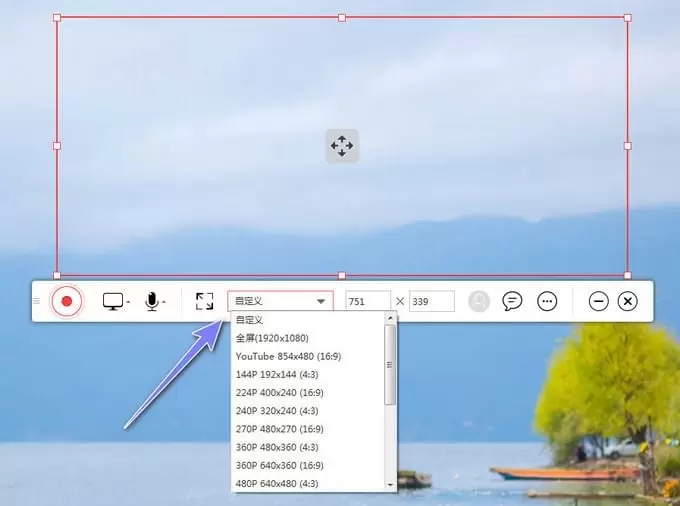Screen dimensions: 680x506
Task: Click the bottom-right corner handle of capture region
Action: coord(628,275)
